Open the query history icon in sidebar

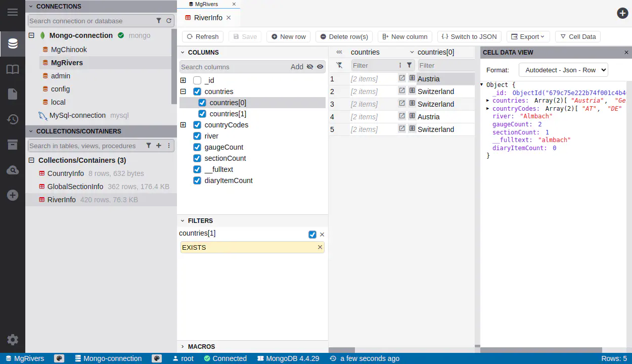pyautogui.click(x=13, y=119)
